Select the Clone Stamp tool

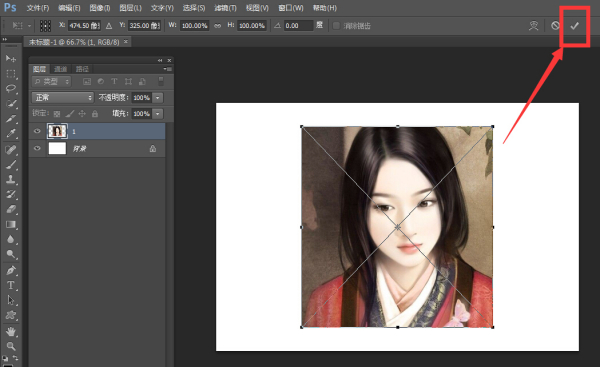coord(10,179)
